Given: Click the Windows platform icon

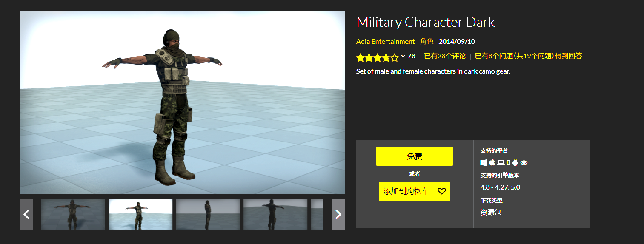Looking at the screenshot, I should (x=484, y=162).
